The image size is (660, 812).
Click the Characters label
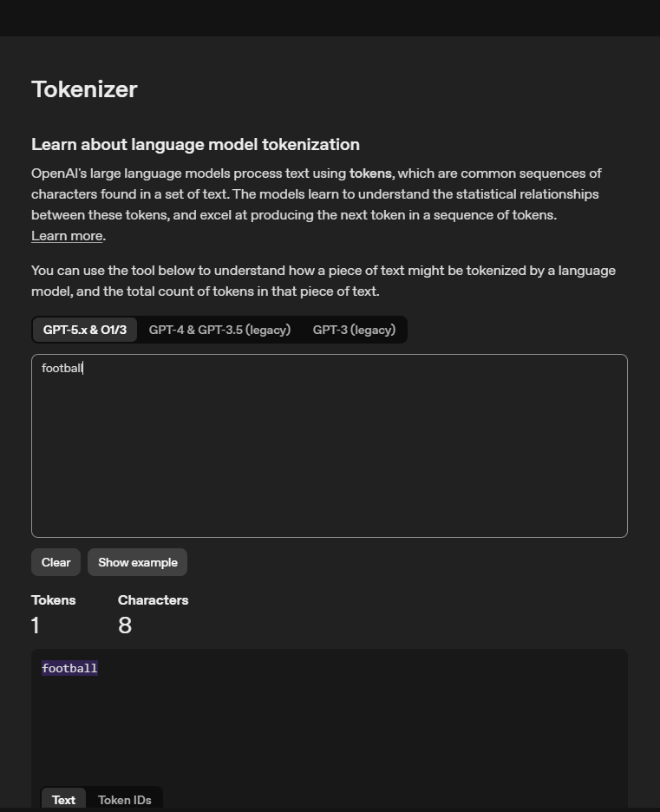[x=153, y=600]
